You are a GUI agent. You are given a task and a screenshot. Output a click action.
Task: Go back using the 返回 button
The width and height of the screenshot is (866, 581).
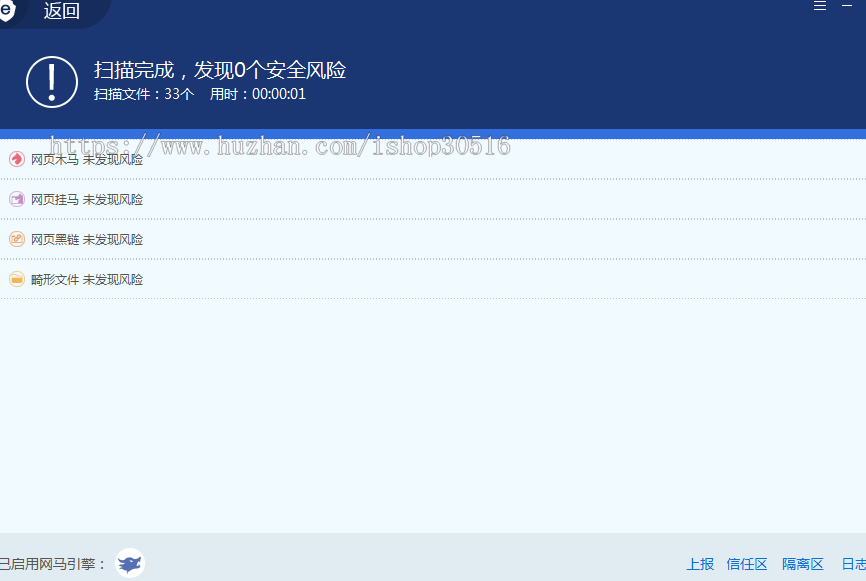[x=61, y=10]
